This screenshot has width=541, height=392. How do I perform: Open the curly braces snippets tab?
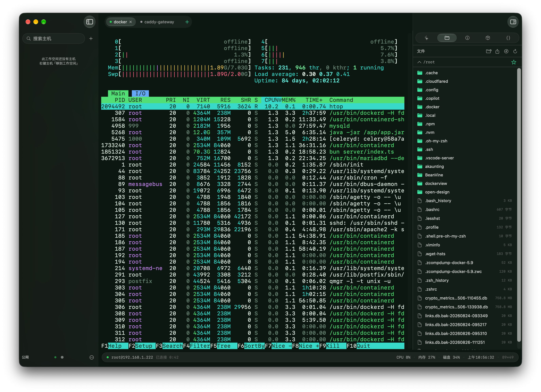click(508, 38)
